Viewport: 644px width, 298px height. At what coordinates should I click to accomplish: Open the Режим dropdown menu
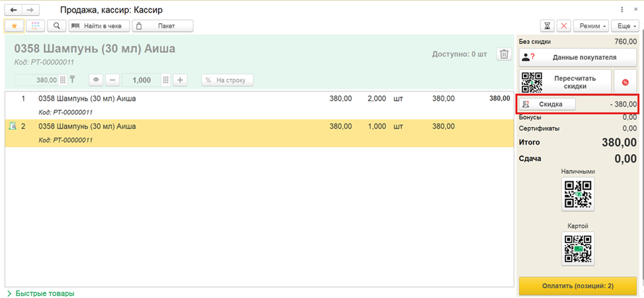[x=590, y=26]
